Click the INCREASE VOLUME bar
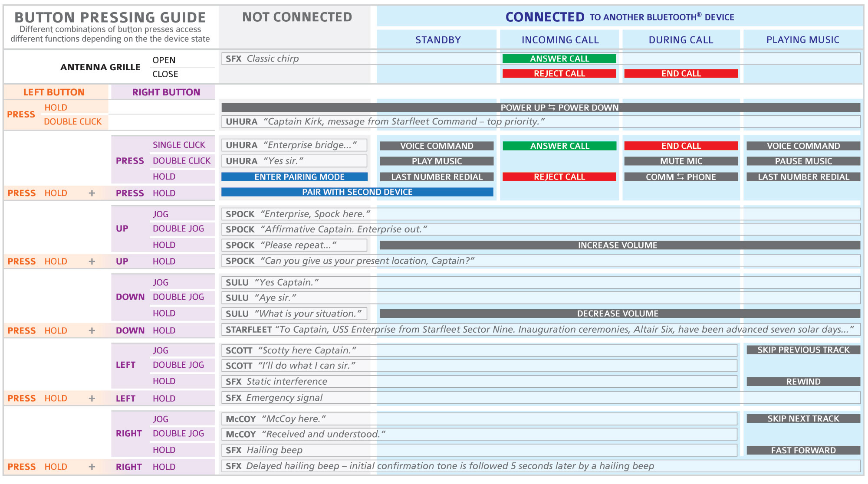868x484 pixels. pos(620,245)
